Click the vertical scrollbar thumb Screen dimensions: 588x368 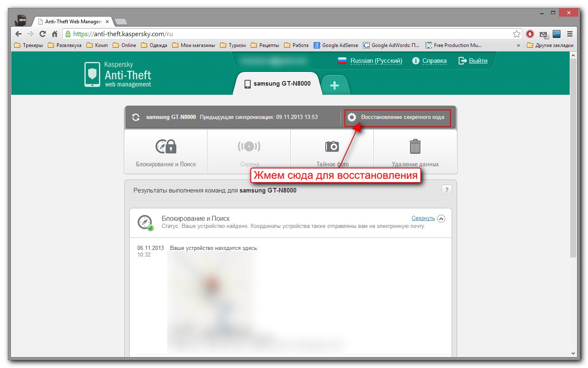point(573,158)
